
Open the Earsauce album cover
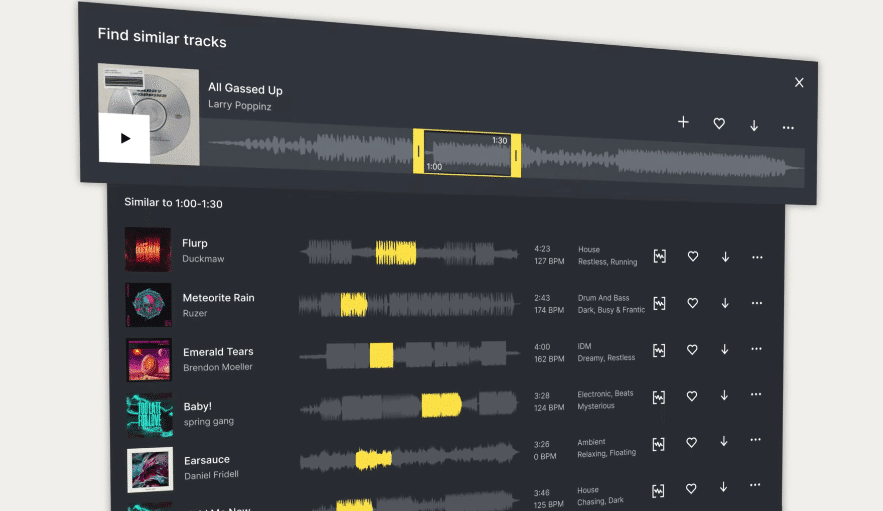(150, 470)
